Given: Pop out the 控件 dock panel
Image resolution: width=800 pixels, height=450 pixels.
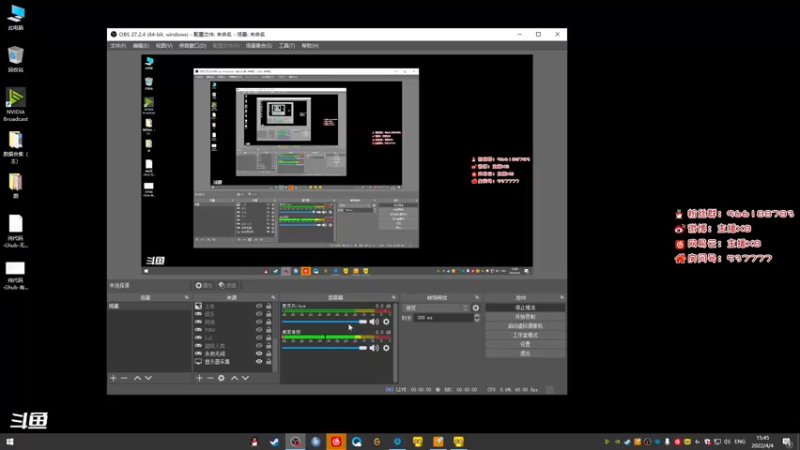Looking at the screenshot, I should 562,297.
